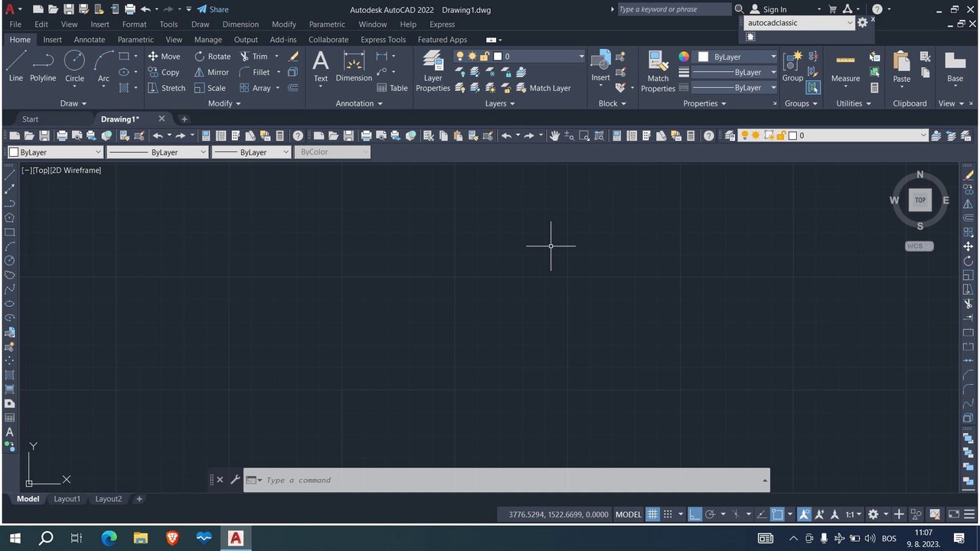Click the Match Layer tool
980x551 pixels.
(543, 88)
